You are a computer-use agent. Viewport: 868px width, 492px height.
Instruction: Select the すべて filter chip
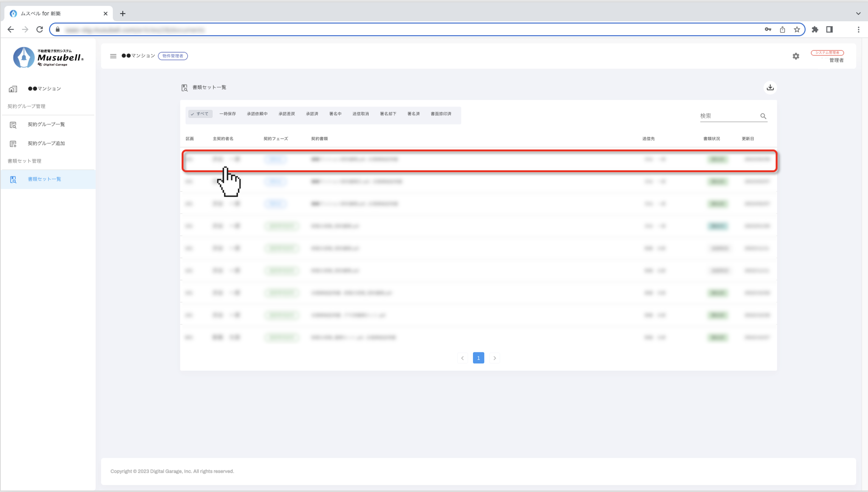pos(200,114)
